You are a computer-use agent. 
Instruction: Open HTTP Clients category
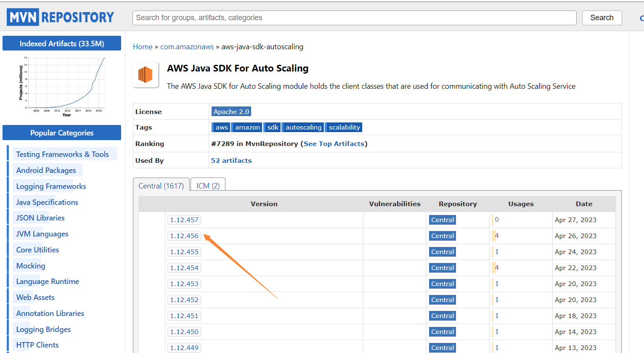[x=37, y=345]
